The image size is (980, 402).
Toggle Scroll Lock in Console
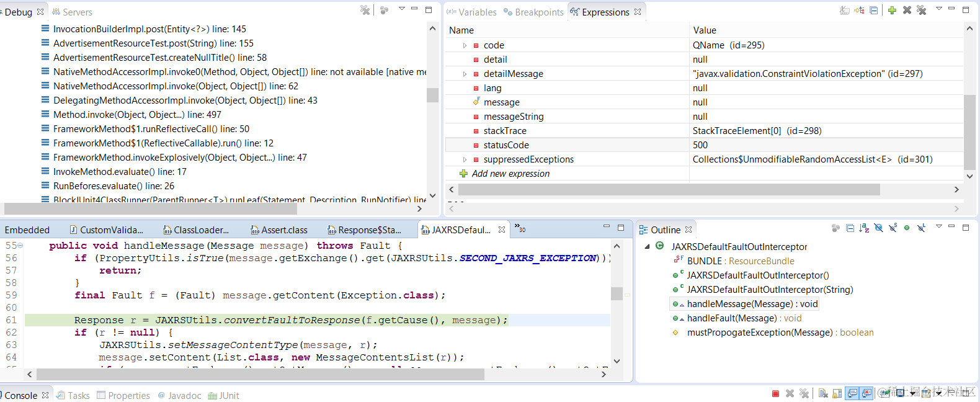tap(837, 393)
